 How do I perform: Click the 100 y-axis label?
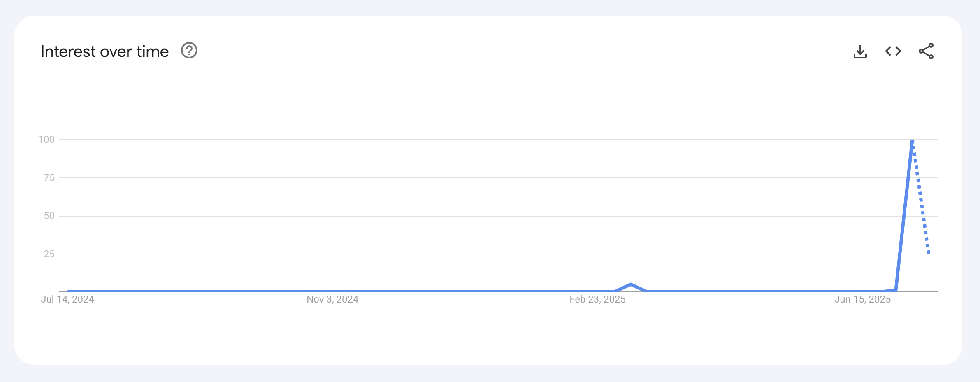click(x=46, y=140)
